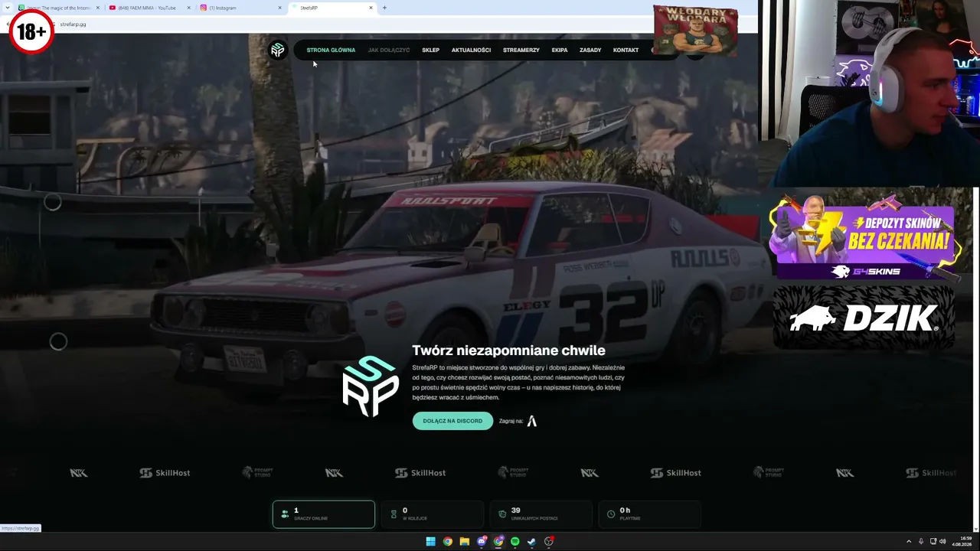The width and height of the screenshot is (980, 551).
Task: Open the Windows Start menu
Action: [x=430, y=541]
